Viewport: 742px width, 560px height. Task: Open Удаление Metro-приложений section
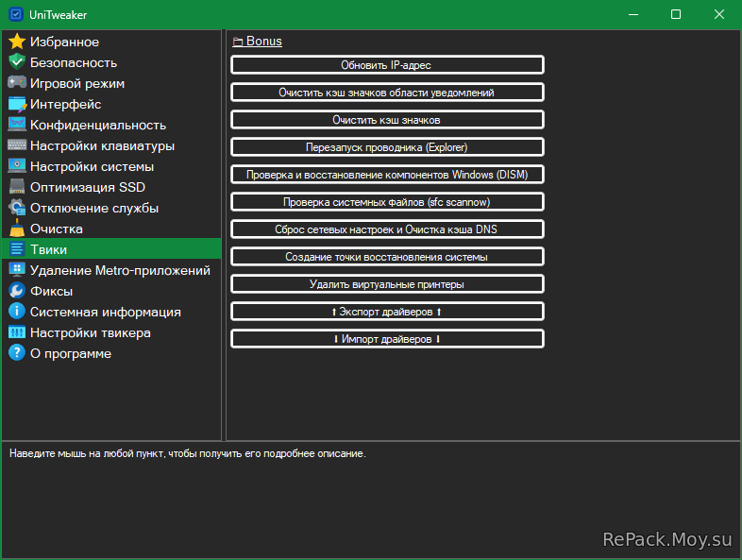pos(119,270)
